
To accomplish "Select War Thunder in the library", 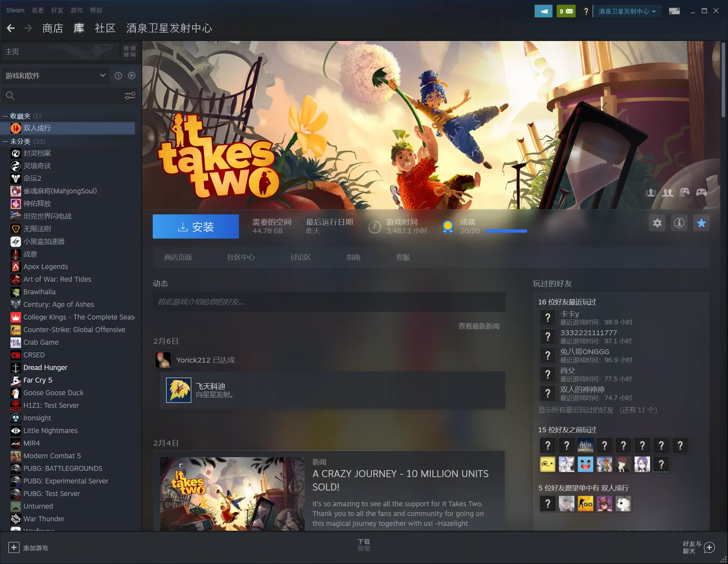I will [x=68, y=519].
